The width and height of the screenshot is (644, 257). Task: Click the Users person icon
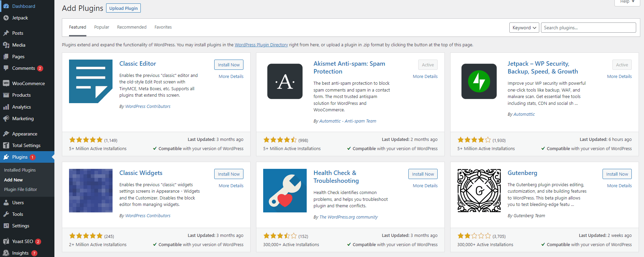[x=6, y=203]
